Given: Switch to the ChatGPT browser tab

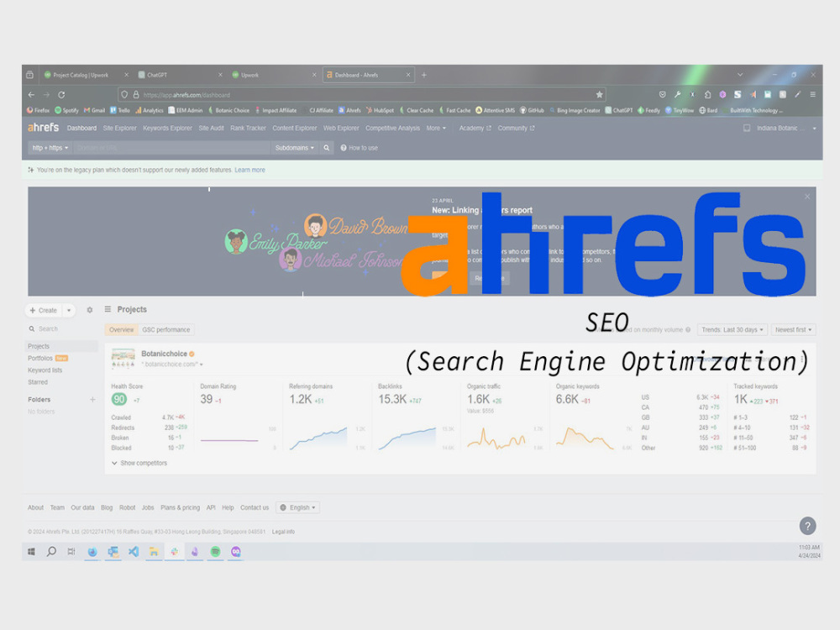Looking at the screenshot, I should tap(180, 75).
